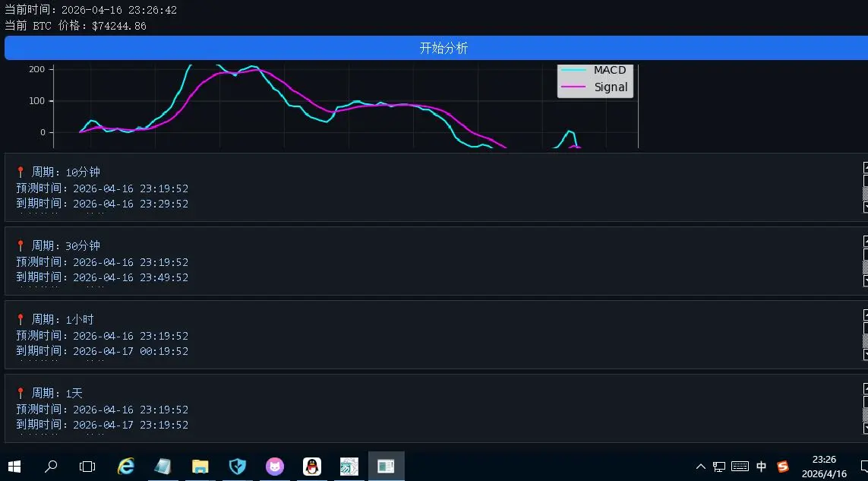Open the blue notebook app on taskbar

[163, 467]
